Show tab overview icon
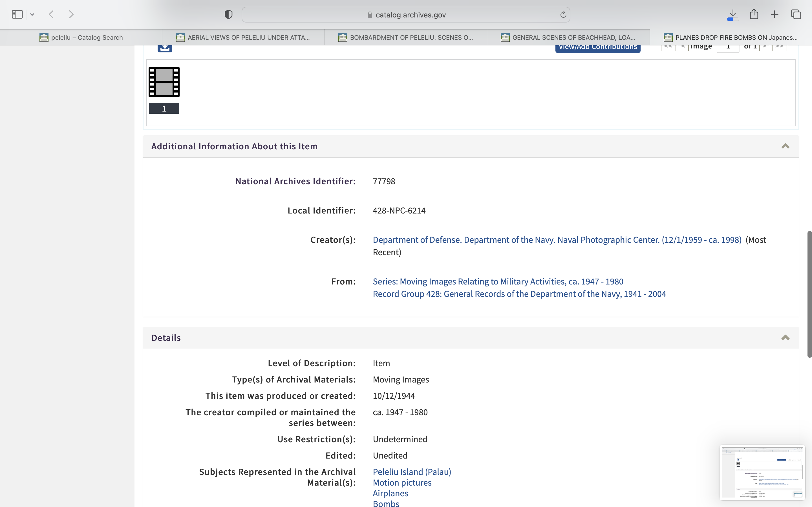This screenshot has width=812, height=507. click(796, 14)
